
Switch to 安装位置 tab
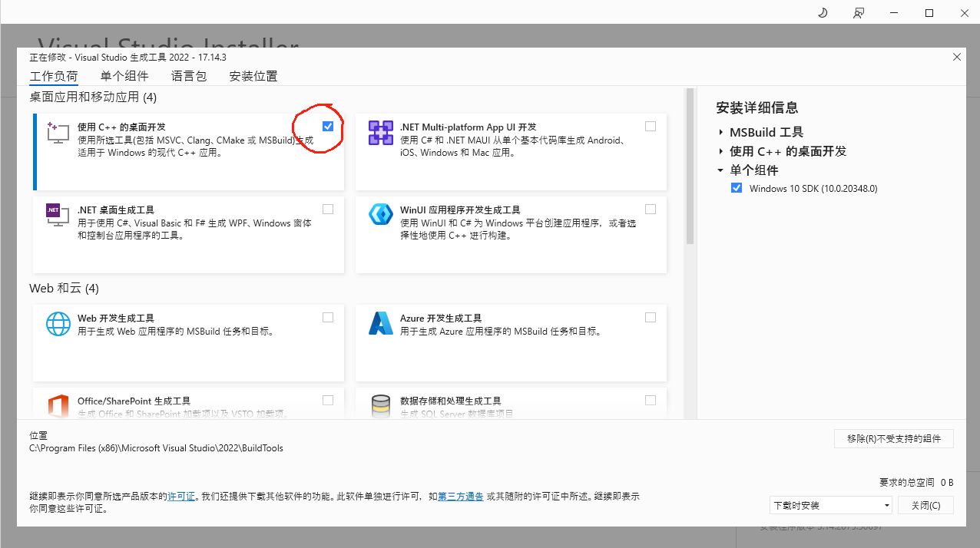pyautogui.click(x=253, y=76)
